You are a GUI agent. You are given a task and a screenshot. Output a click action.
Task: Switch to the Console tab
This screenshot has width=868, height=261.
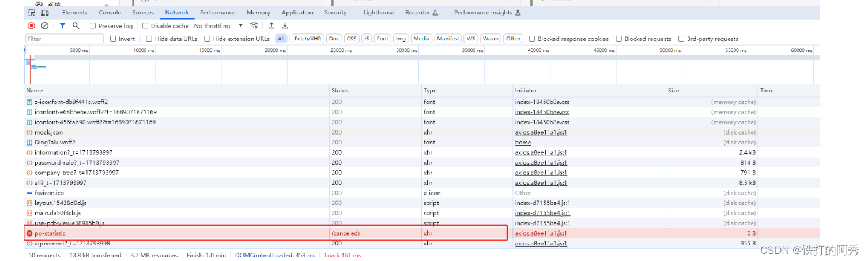(110, 12)
